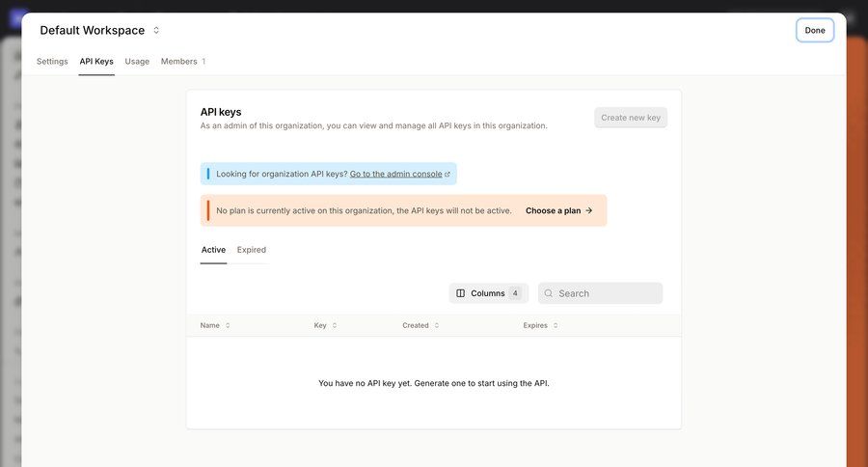This screenshot has width=868, height=467.
Task: Open the Usage tab
Action: point(137,62)
